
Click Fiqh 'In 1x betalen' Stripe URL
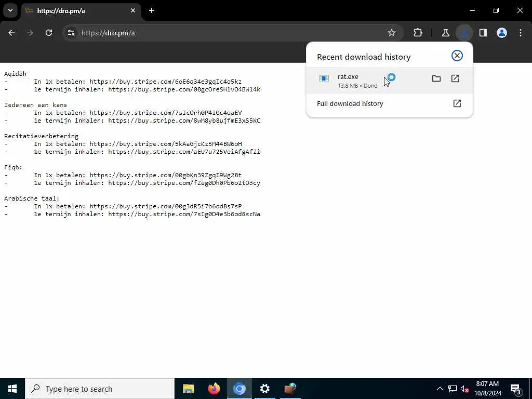coord(166,175)
